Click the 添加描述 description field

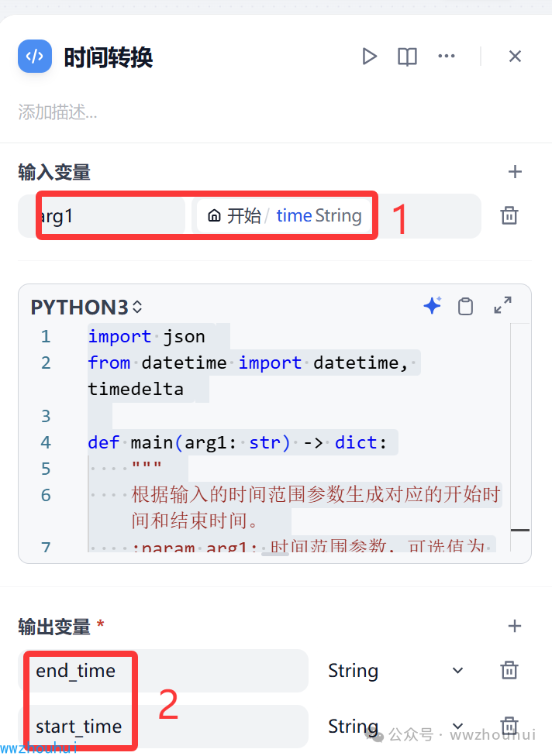point(58,112)
